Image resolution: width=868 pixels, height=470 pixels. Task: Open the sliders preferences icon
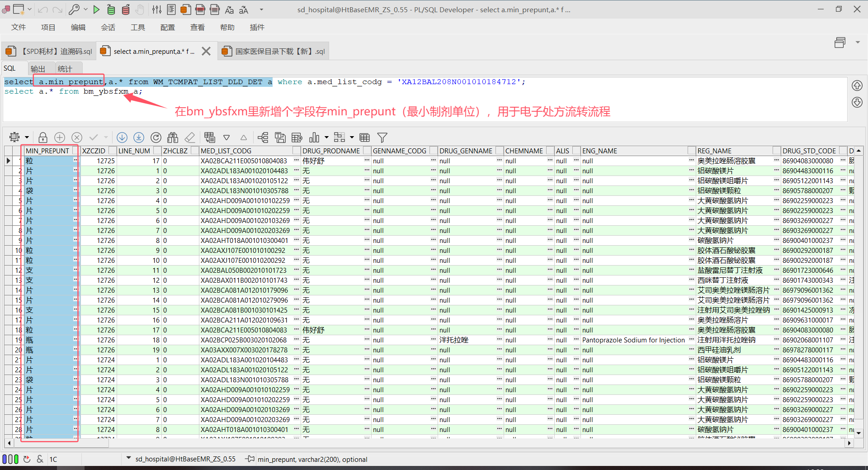tap(157, 9)
